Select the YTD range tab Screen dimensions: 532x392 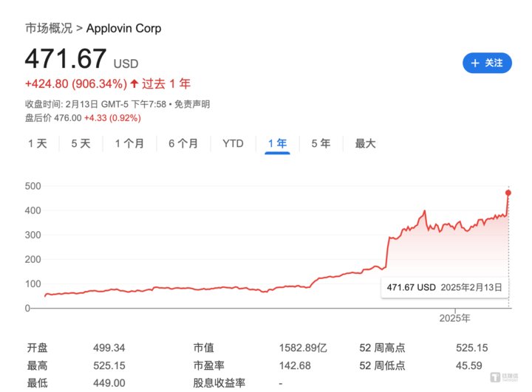pyautogui.click(x=233, y=144)
